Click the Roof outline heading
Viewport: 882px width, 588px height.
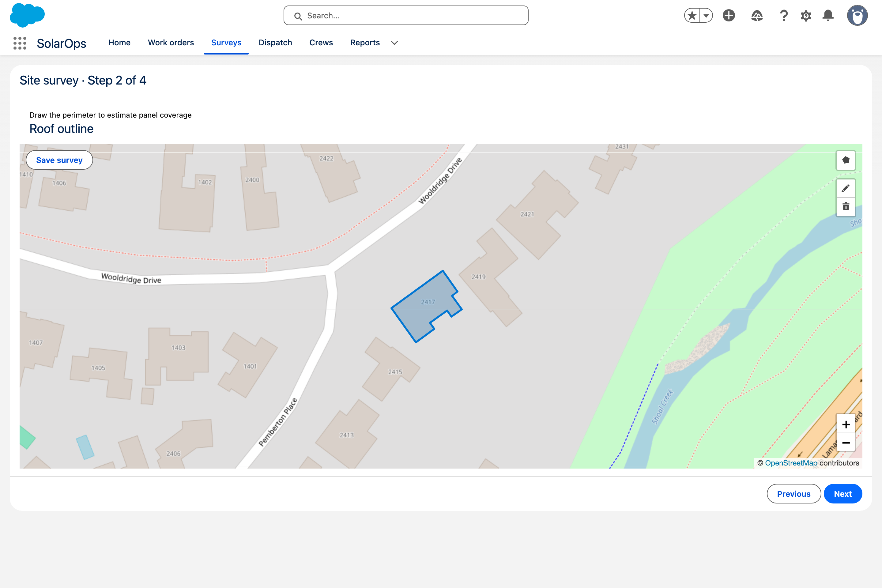pyautogui.click(x=62, y=129)
